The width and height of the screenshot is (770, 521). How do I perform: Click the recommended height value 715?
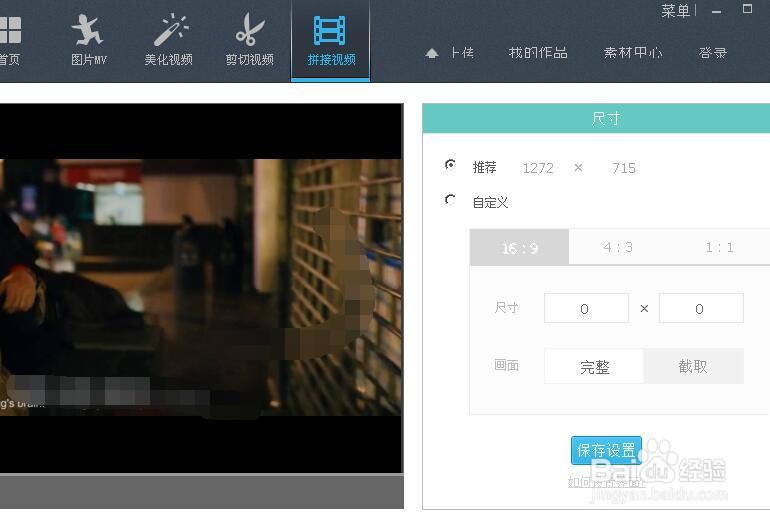coord(624,168)
